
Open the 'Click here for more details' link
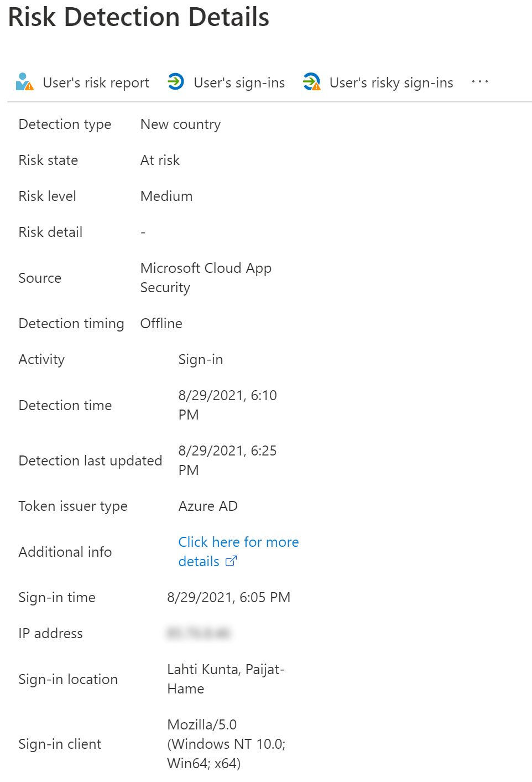pyautogui.click(x=238, y=542)
